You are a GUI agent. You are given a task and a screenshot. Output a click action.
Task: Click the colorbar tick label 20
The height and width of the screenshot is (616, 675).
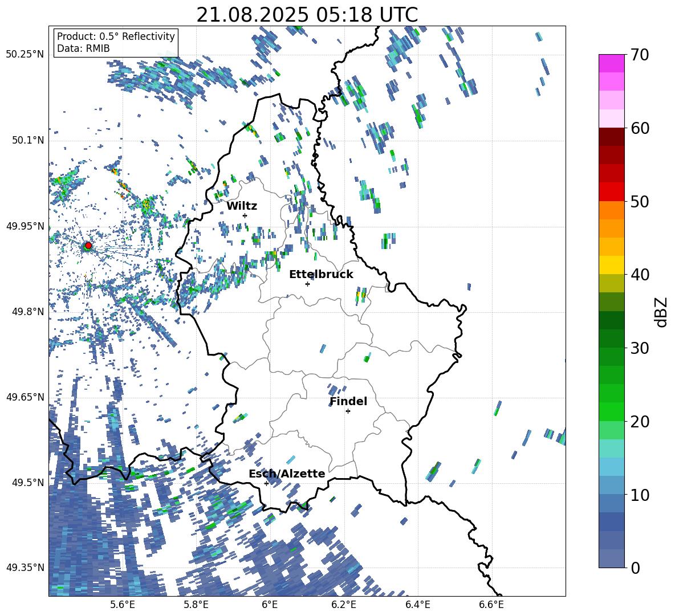[640, 422]
